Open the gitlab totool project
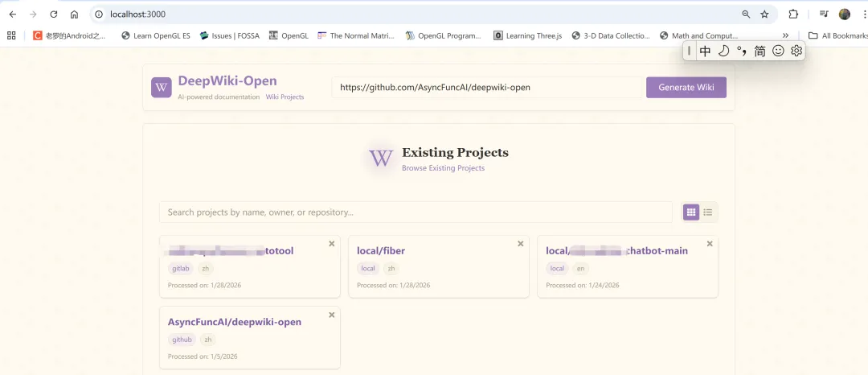 (231, 251)
